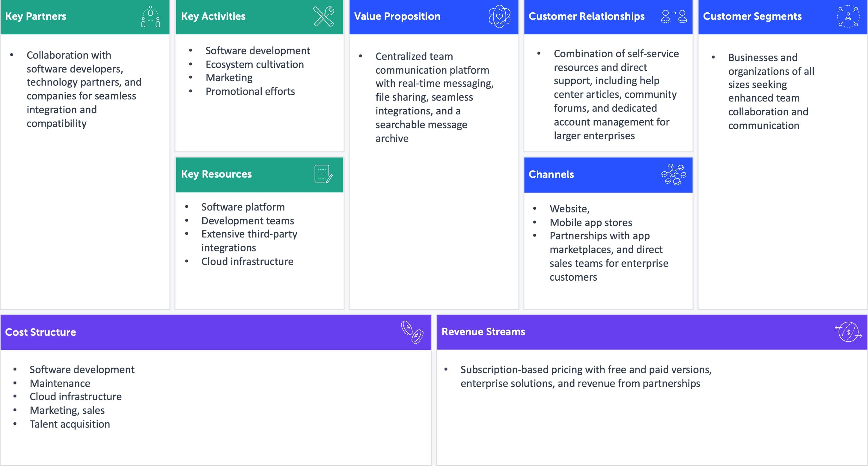
Task: Click the "Mobile app stores" bullet text
Action: (x=591, y=223)
